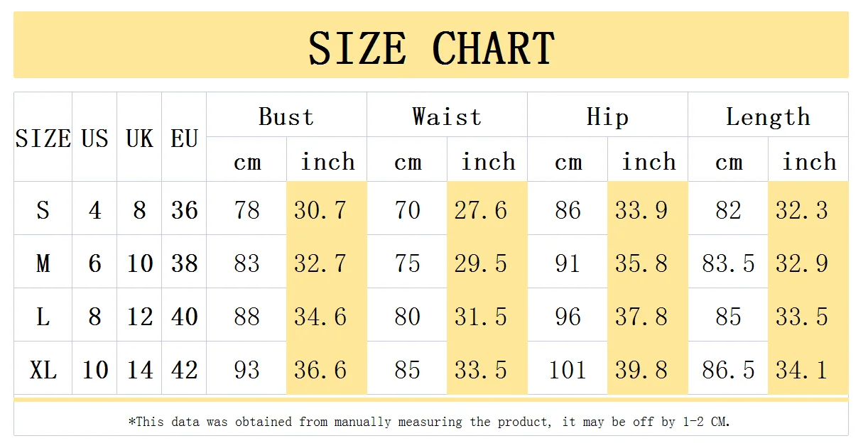Click the measurement disclaimer footnote text
The height and width of the screenshot is (448, 868).
(429, 421)
